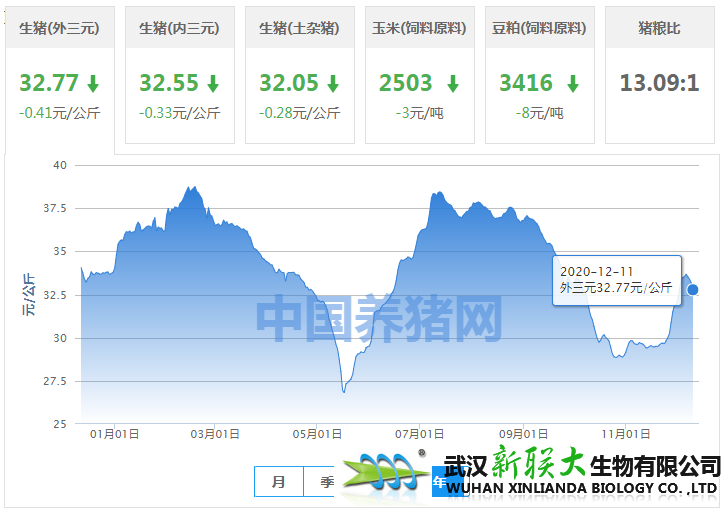Click the 2020-12-11 price tooltip
The width and height of the screenshot is (725, 511).
616,280
